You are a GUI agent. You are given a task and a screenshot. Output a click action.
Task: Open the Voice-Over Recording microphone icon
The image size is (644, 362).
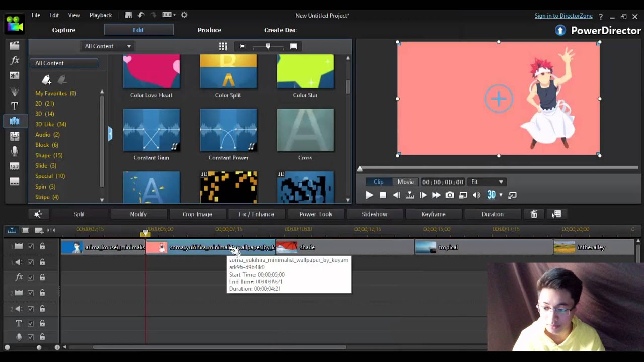(15, 151)
